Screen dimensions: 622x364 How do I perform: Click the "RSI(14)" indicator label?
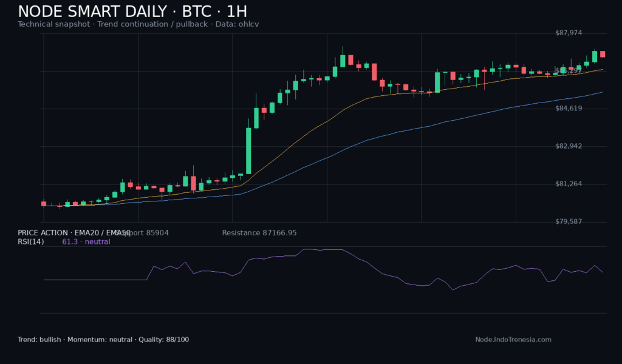pos(30,242)
